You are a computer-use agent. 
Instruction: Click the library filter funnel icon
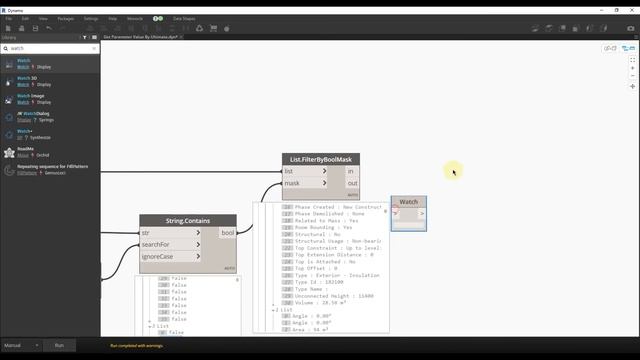[85, 37]
